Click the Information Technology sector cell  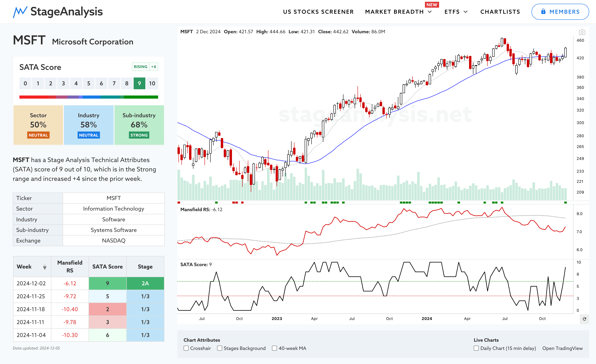tap(114, 209)
